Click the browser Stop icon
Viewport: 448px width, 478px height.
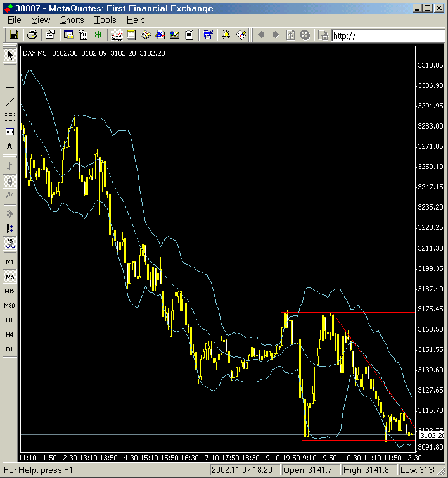[305, 35]
